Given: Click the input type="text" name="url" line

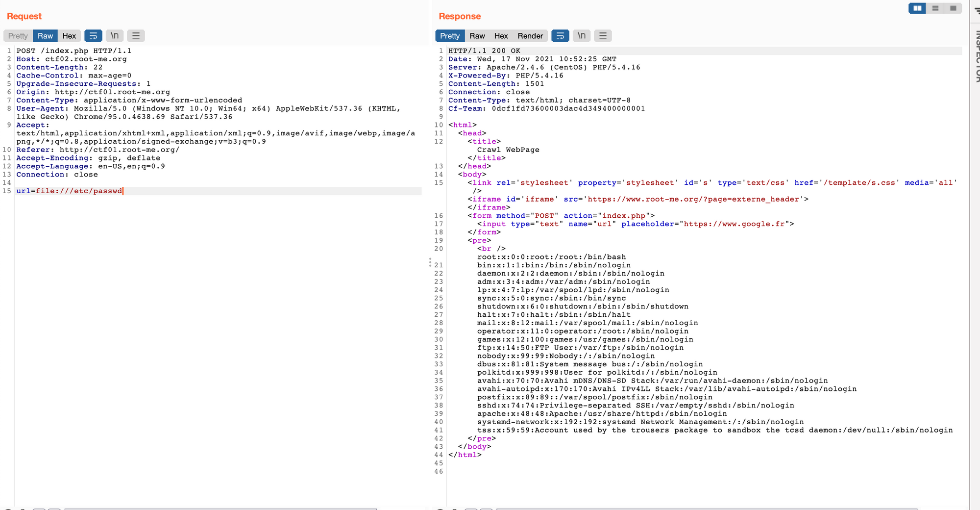Looking at the screenshot, I should (x=636, y=224).
